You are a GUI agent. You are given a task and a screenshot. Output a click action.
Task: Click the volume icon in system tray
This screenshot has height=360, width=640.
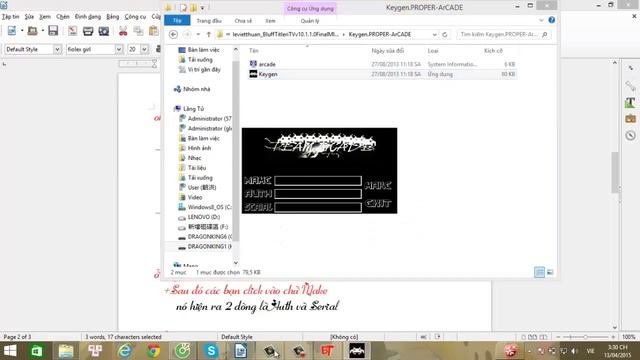575,351
